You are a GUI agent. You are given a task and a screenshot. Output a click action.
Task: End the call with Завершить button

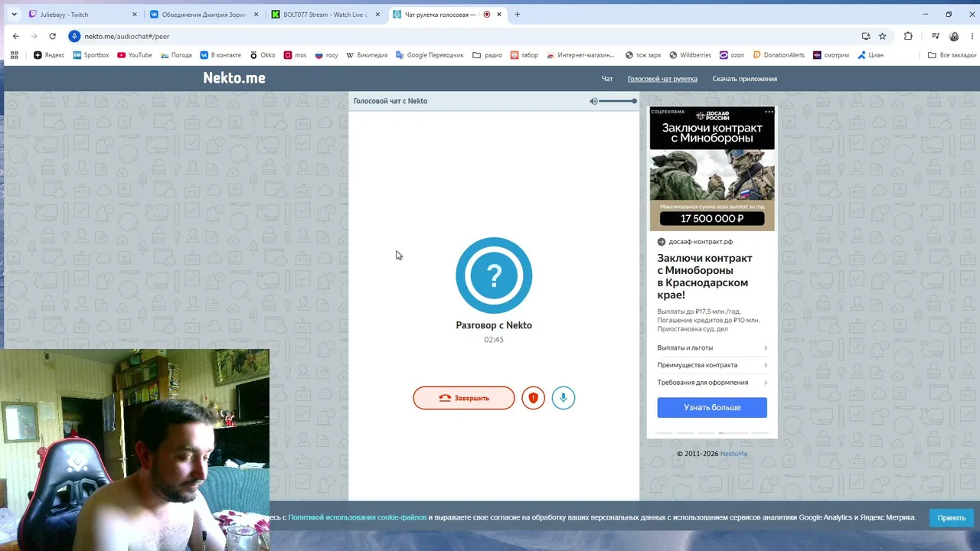(x=464, y=398)
